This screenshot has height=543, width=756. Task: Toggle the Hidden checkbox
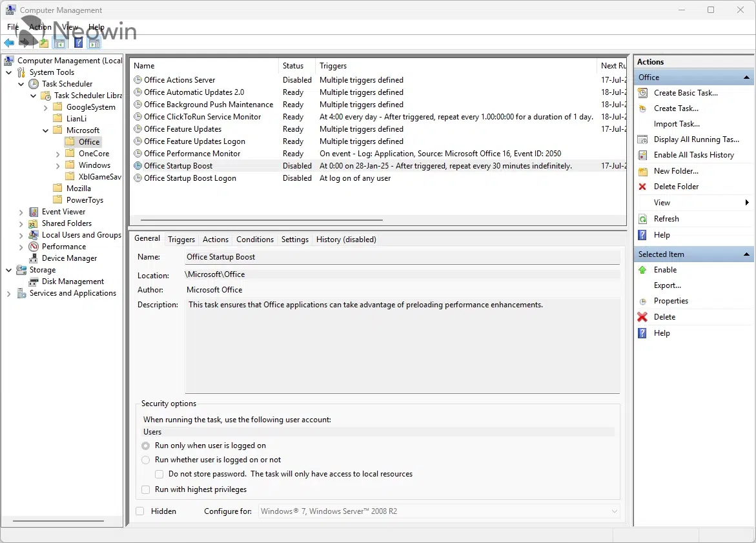click(x=140, y=511)
